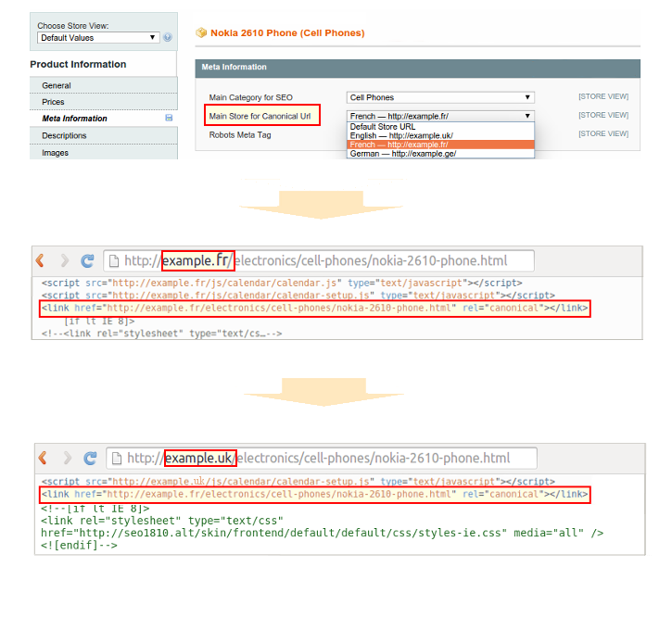Reload the example.fr browser page
The height and width of the screenshot is (630, 672).
tap(87, 261)
